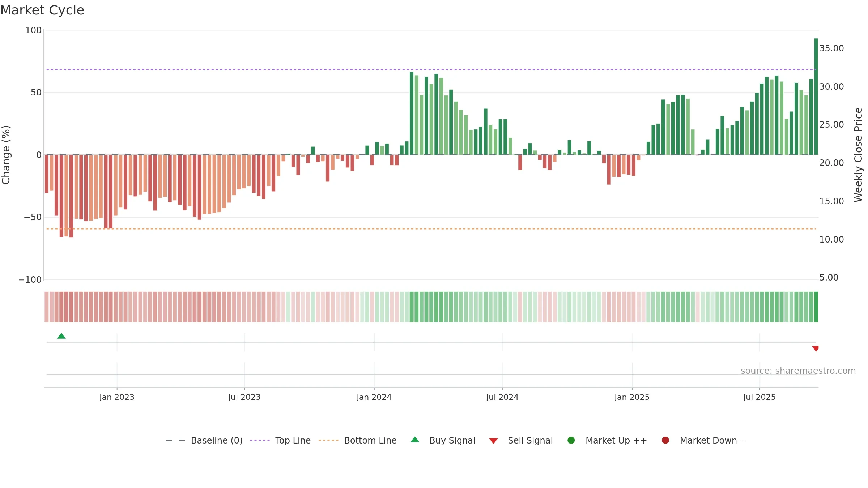Click the Weekly Close Price axis title
Screen dimensions: 868x488
[x=858, y=155]
